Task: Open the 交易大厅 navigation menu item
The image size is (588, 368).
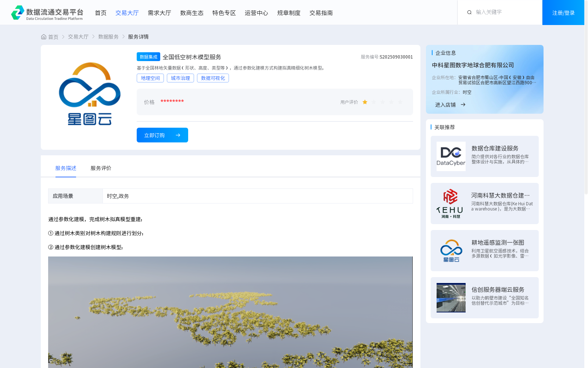Action: (x=127, y=13)
